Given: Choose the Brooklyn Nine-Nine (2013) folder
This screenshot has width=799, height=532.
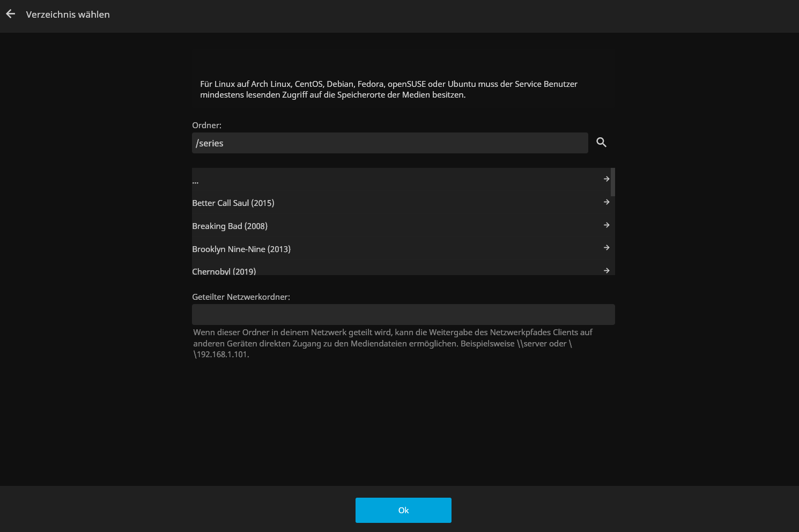Looking at the screenshot, I should pos(241,249).
